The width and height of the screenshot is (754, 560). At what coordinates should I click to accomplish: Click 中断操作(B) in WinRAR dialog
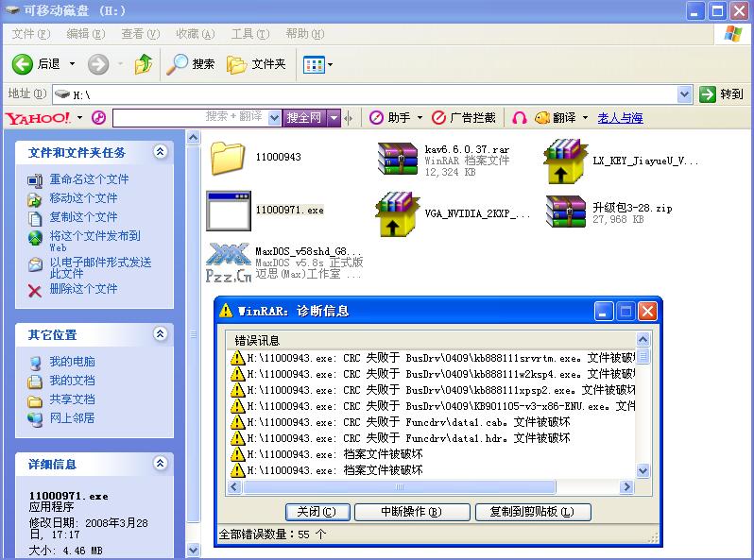412,512
